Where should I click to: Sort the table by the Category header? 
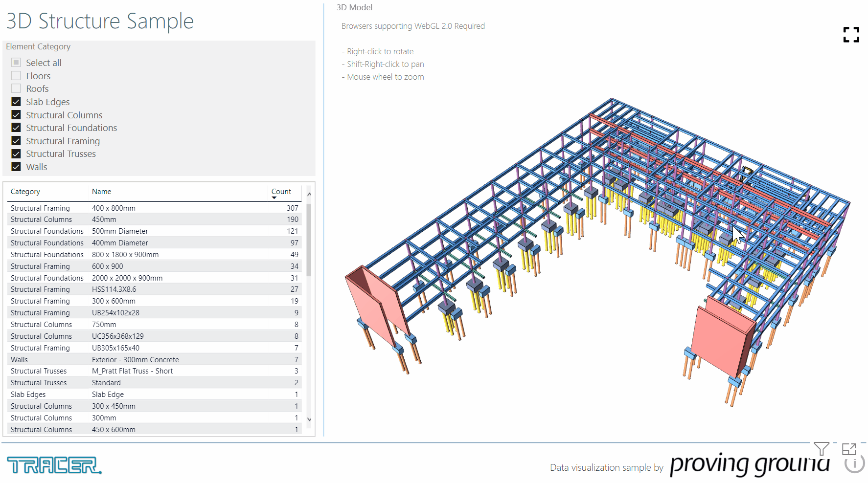tap(25, 191)
